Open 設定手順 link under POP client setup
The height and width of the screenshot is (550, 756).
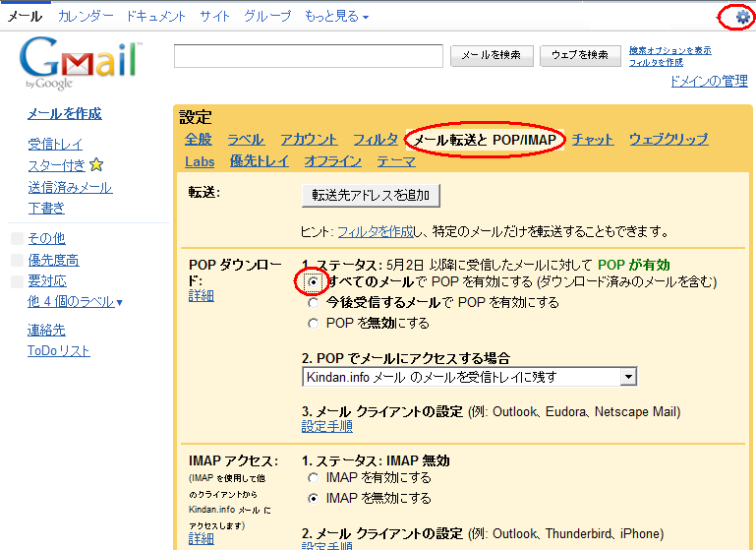click(327, 426)
